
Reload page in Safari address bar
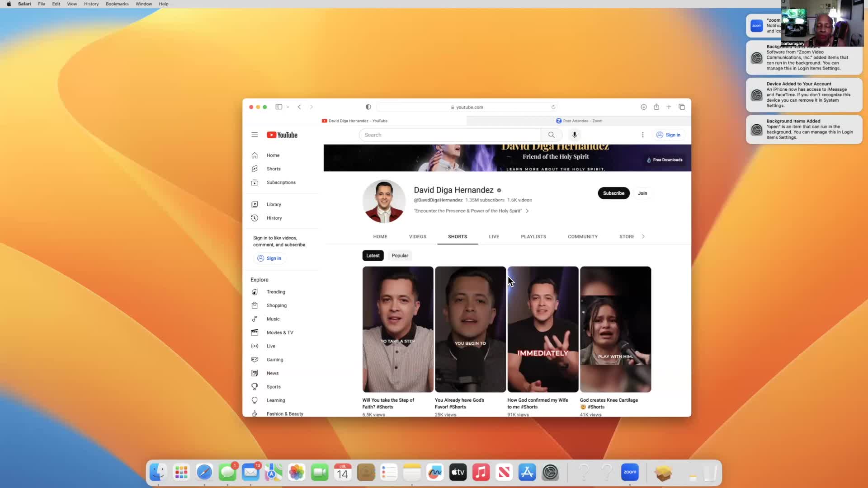[553, 107]
